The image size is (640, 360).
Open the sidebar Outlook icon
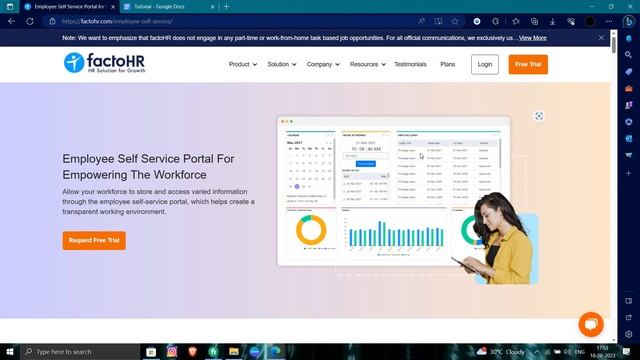coord(629,139)
